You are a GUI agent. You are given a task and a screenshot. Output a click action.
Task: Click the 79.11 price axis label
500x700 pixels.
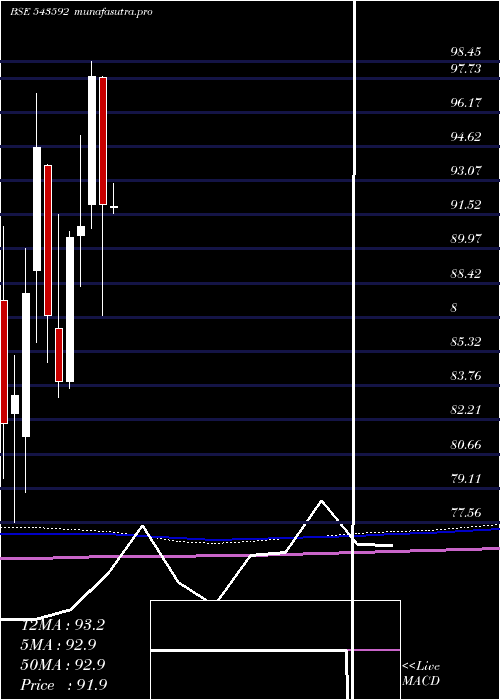(466, 479)
